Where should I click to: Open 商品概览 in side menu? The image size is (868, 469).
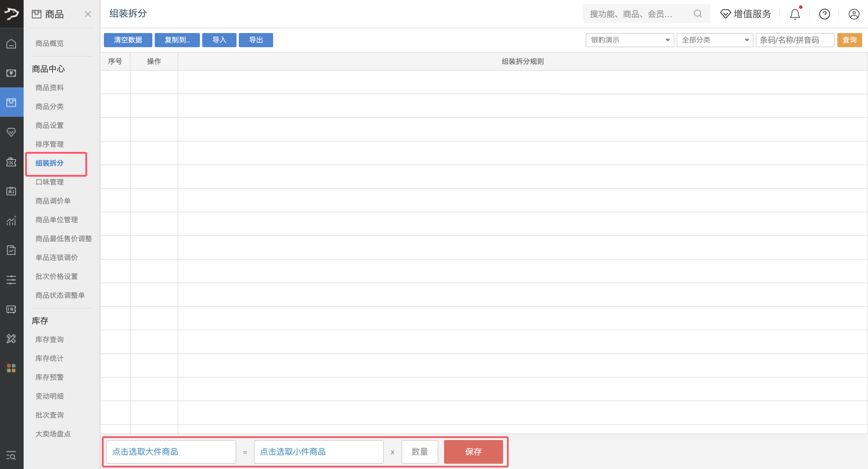(50, 43)
